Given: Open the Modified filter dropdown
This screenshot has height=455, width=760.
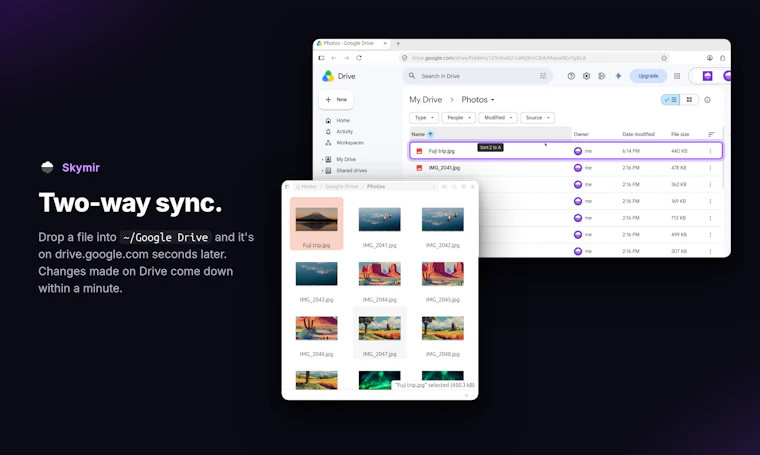Looking at the screenshot, I should click(x=498, y=118).
